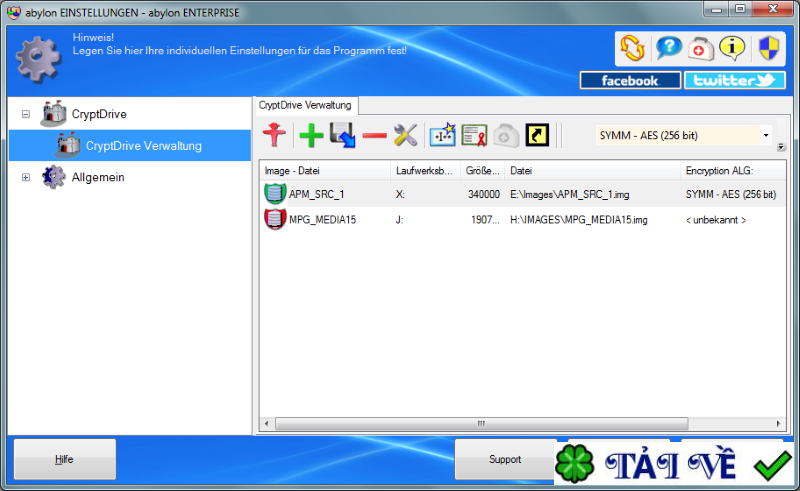Sort by Datei column header
The image size is (800, 491).
tap(592, 170)
